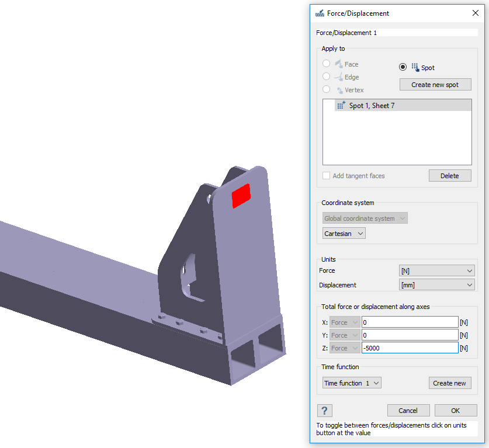
Task: Click the Face icon in Apply to
Action: point(338,64)
